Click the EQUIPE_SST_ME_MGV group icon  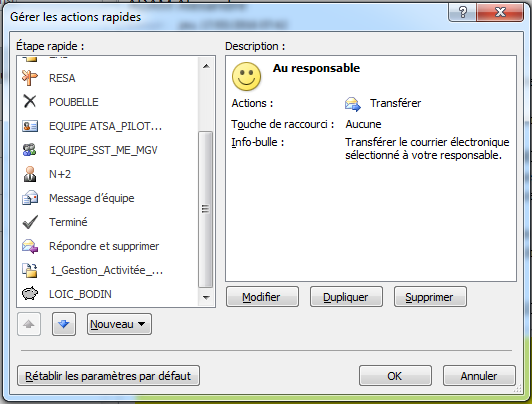coord(30,150)
